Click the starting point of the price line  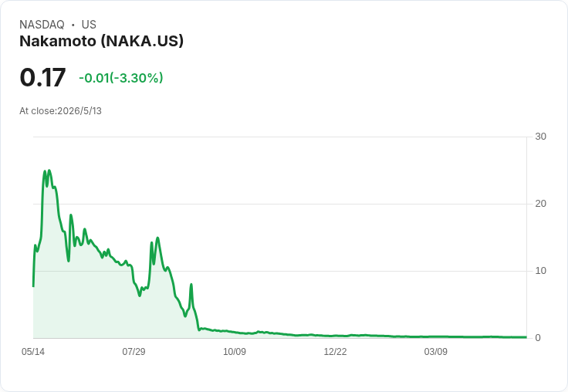click(x=33, y=286)
